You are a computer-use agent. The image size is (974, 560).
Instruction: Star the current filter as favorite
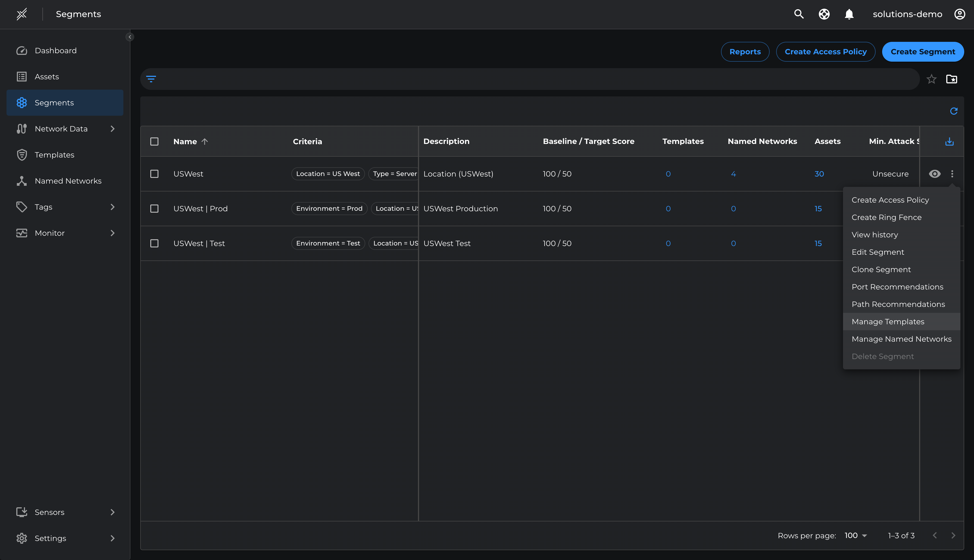coord(931,79)
